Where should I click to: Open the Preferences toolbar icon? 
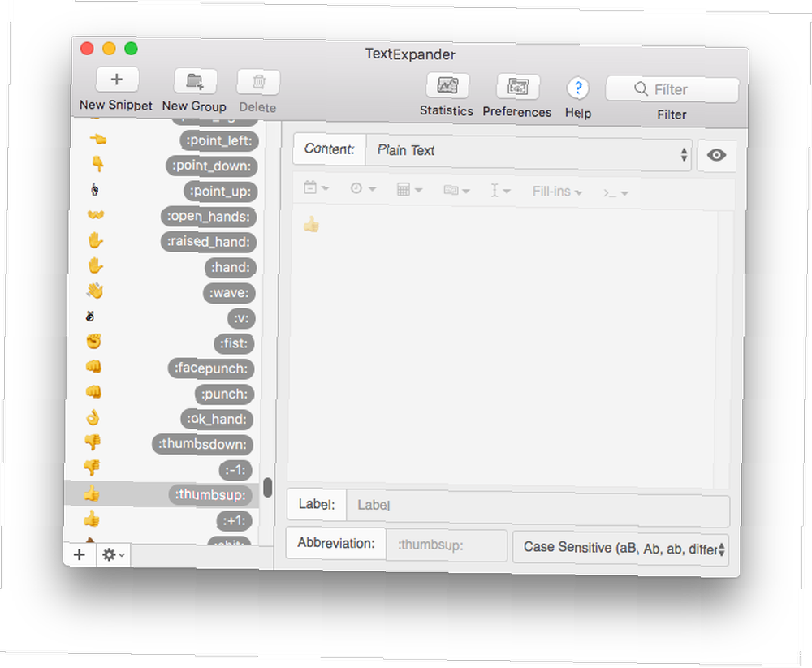pos(518,87)
